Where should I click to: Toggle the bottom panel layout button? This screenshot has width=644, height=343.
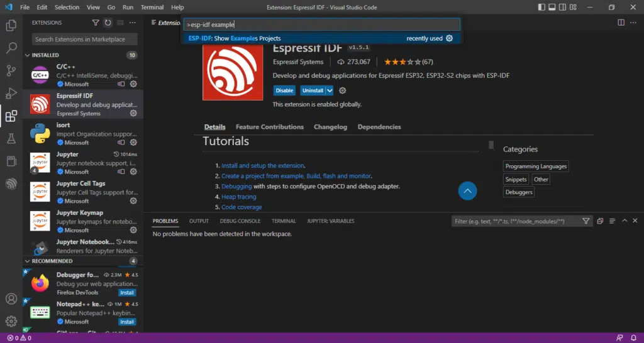[552, 8]
